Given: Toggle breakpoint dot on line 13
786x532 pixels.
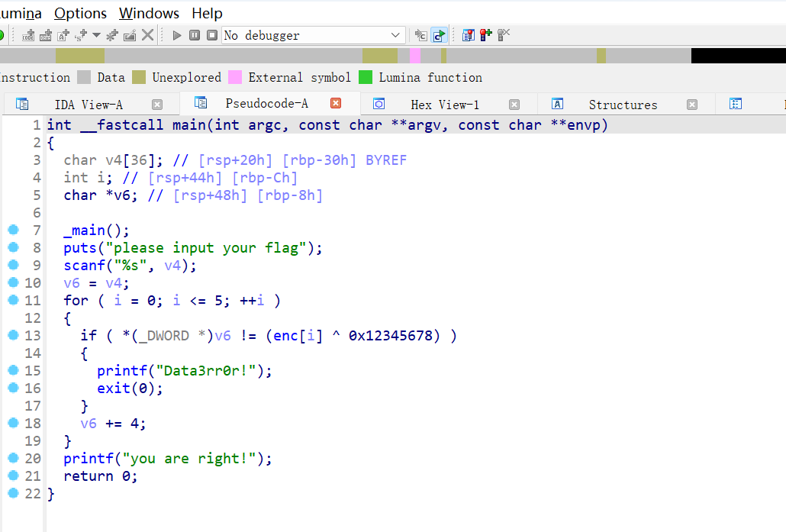Looking at the screenshot, I should 14,335.
